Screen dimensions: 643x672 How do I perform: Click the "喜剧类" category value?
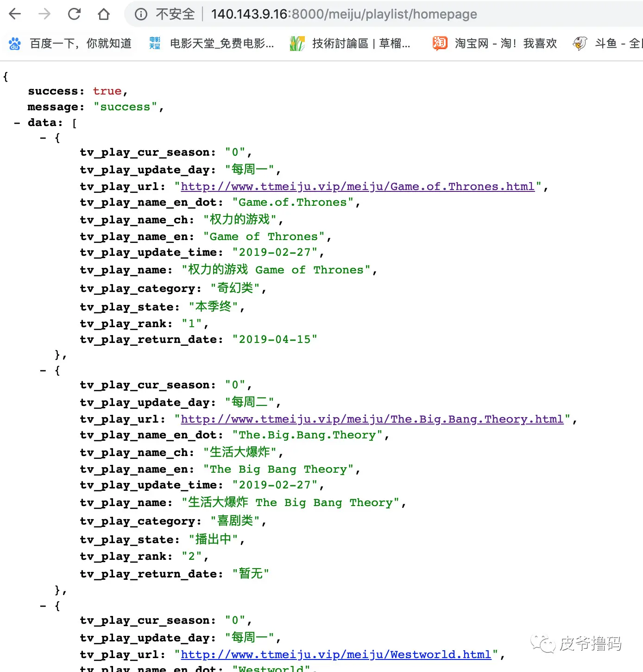235,520
